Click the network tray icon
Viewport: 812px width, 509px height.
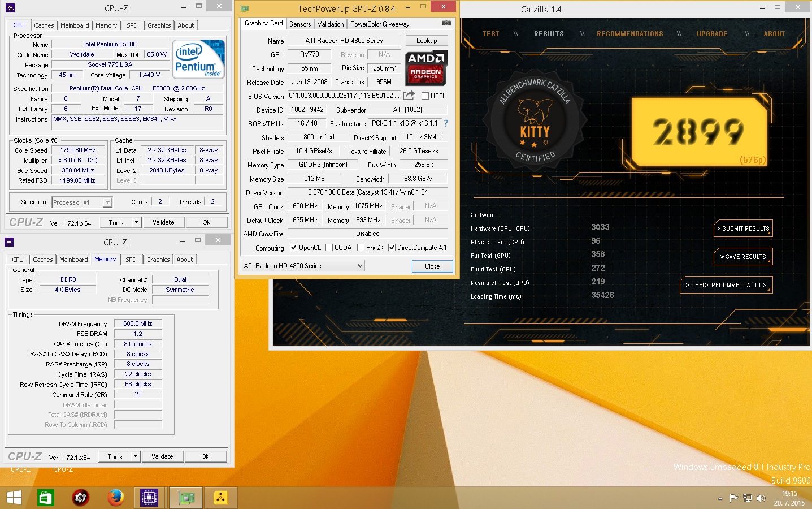point(748,498)
